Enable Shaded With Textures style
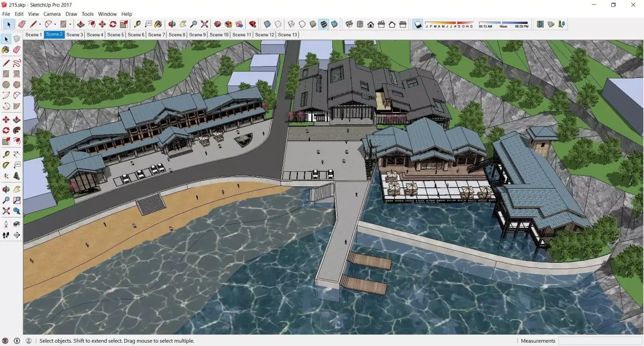 coord(323,24)
